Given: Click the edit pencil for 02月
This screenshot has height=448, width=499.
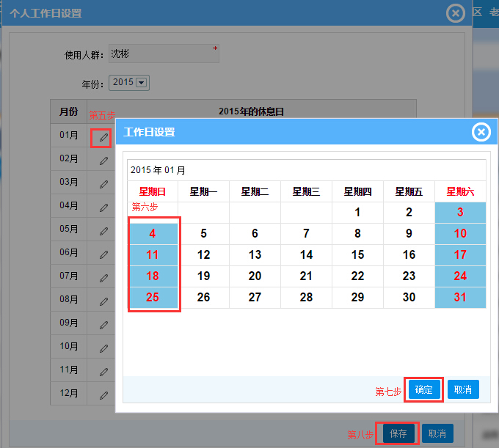Looking at the screenshot, I should [103, 161].
